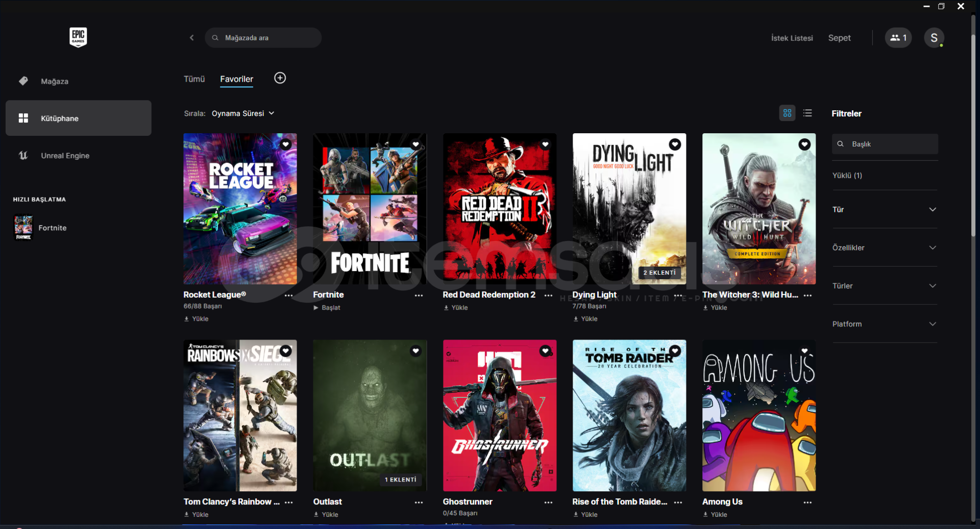980x529 pixels.
Task: Unfavorite Red Dead Redemption 2 heart
Action: (x=545, y=145)
